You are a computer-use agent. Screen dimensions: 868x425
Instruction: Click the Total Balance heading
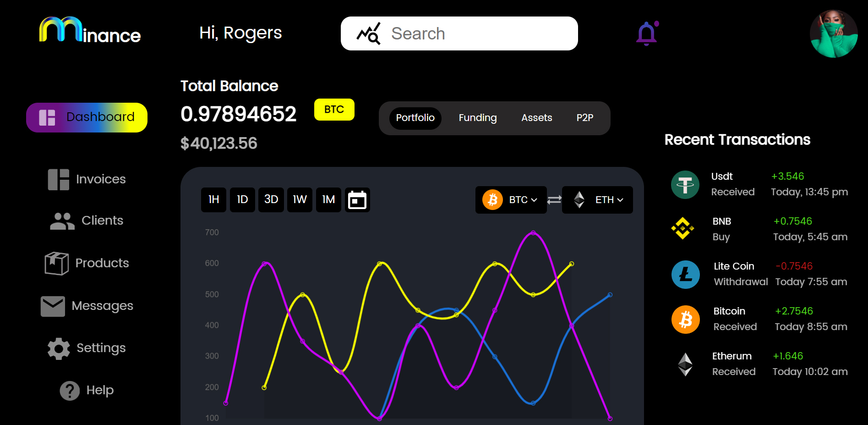click(x=229, y=86)
